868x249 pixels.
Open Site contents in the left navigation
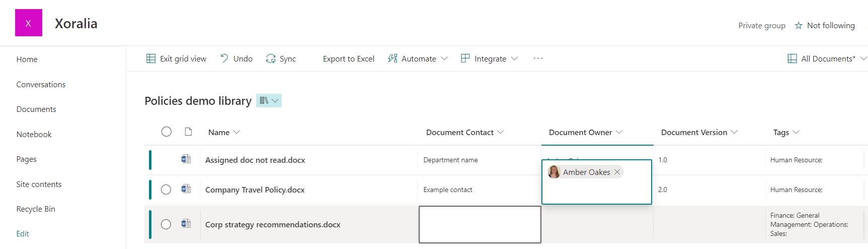tap(39, 184)
